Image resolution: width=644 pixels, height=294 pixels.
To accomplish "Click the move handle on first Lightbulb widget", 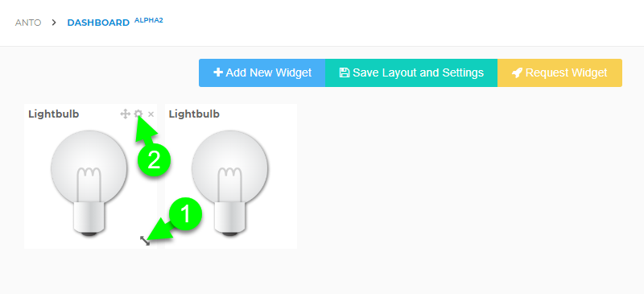I will pos(125,114).
